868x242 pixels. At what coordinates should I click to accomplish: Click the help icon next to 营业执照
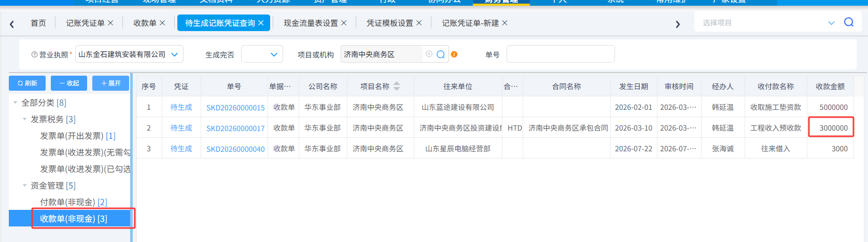(x=34, y=54)
